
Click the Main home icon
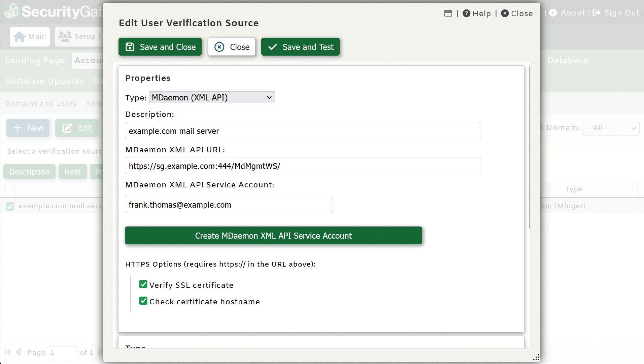click(20, 36)
